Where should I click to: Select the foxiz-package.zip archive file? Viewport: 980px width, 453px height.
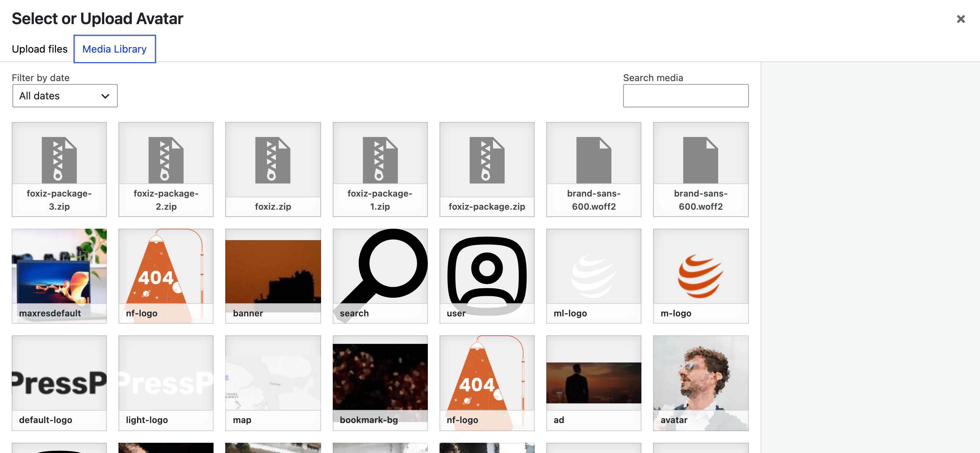[487, 170]
